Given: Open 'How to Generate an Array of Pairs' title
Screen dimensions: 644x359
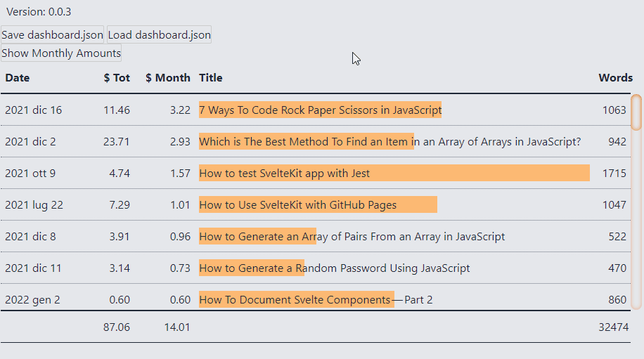Looking at the screenshot, I should click(352, 236).
